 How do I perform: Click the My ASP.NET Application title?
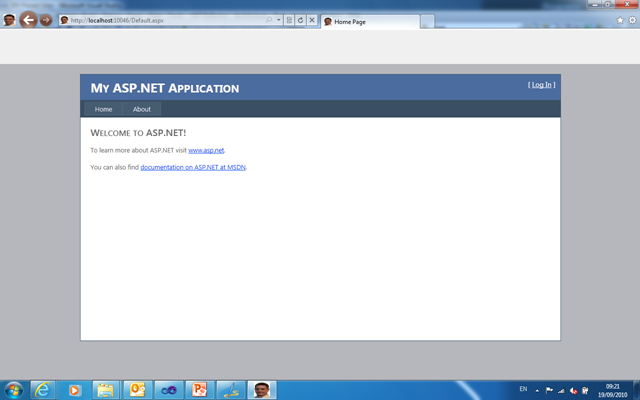(x=165, y=88)
